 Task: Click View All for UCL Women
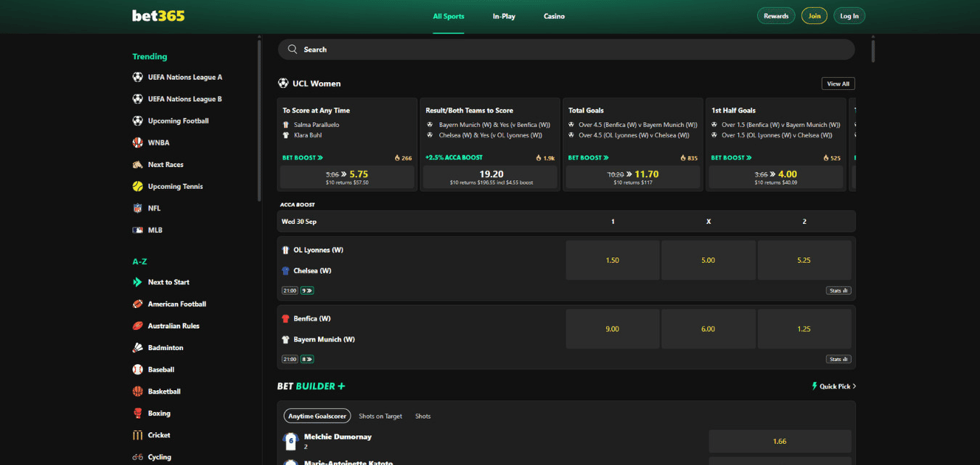point(838,84)
